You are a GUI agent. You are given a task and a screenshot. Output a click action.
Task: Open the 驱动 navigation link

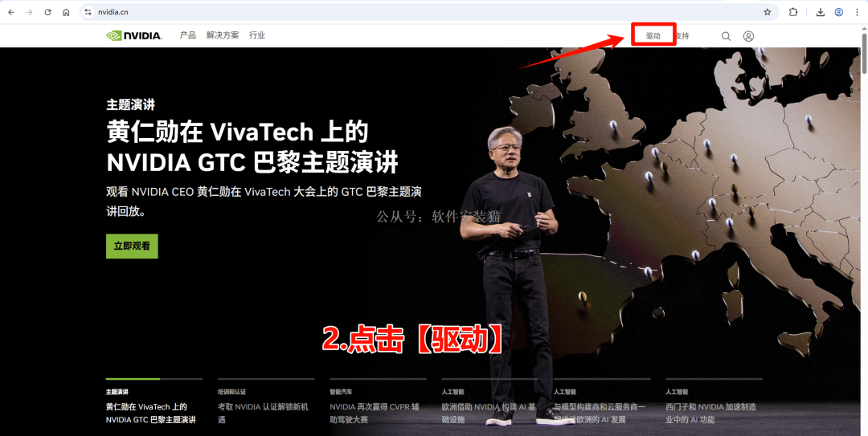click(653, 36)
